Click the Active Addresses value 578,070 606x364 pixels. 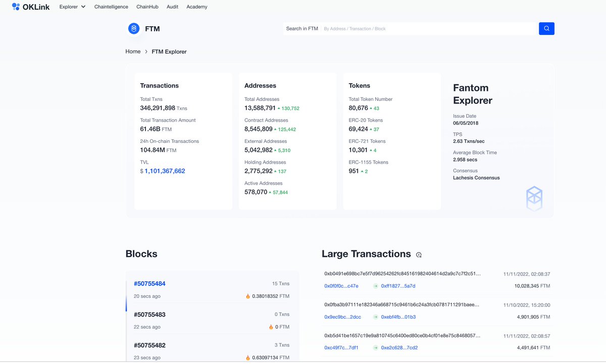[256, 192]
